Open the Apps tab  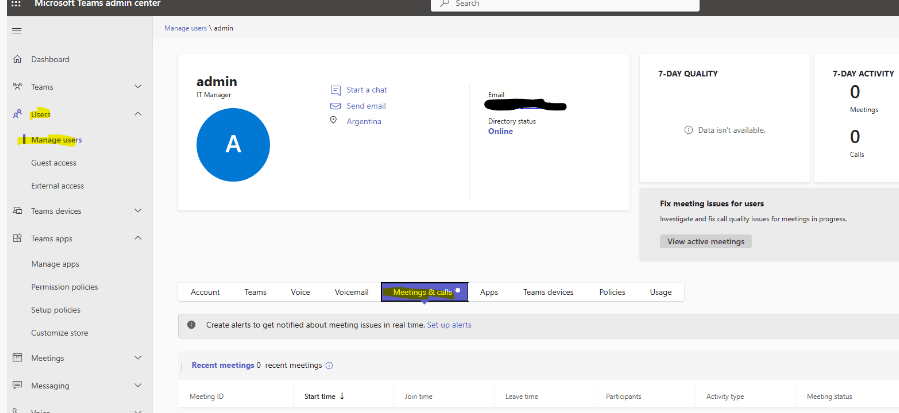coord(488,292)
